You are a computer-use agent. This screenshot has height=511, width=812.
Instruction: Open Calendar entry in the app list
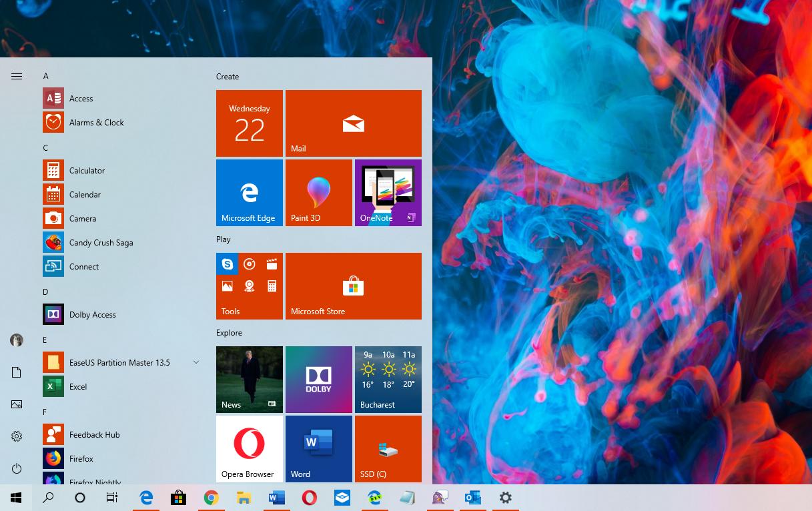123,195
